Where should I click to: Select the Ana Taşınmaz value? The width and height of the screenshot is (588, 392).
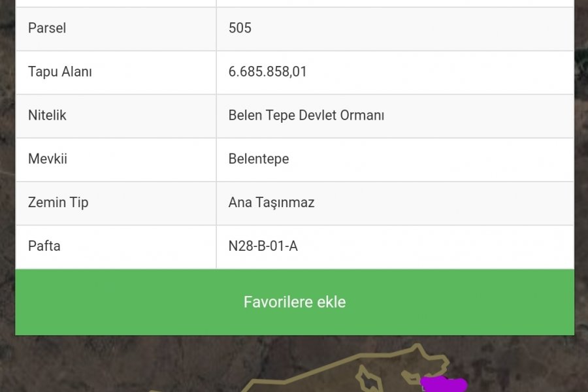272,203
